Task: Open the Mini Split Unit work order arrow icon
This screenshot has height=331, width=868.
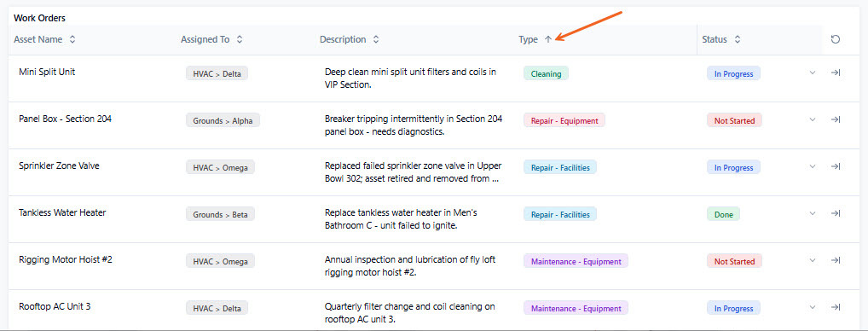Action: (x=836, y=73)
